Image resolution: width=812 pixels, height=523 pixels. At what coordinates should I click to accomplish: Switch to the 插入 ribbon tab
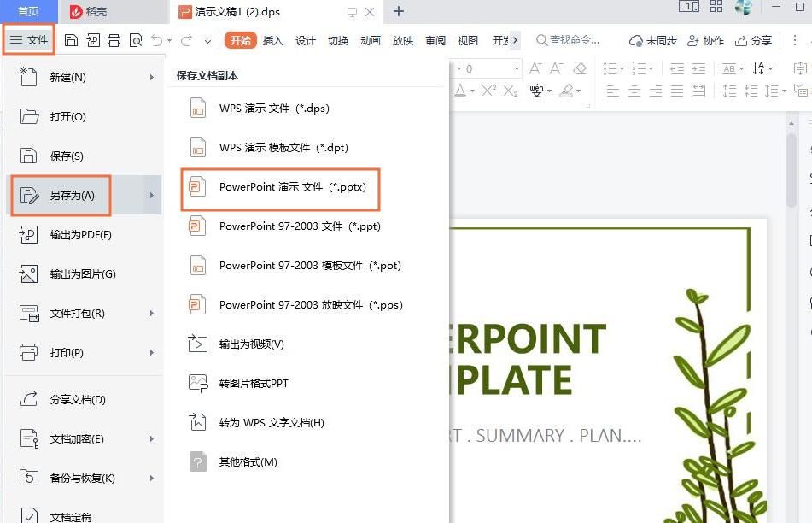click(x=272, y=39)
